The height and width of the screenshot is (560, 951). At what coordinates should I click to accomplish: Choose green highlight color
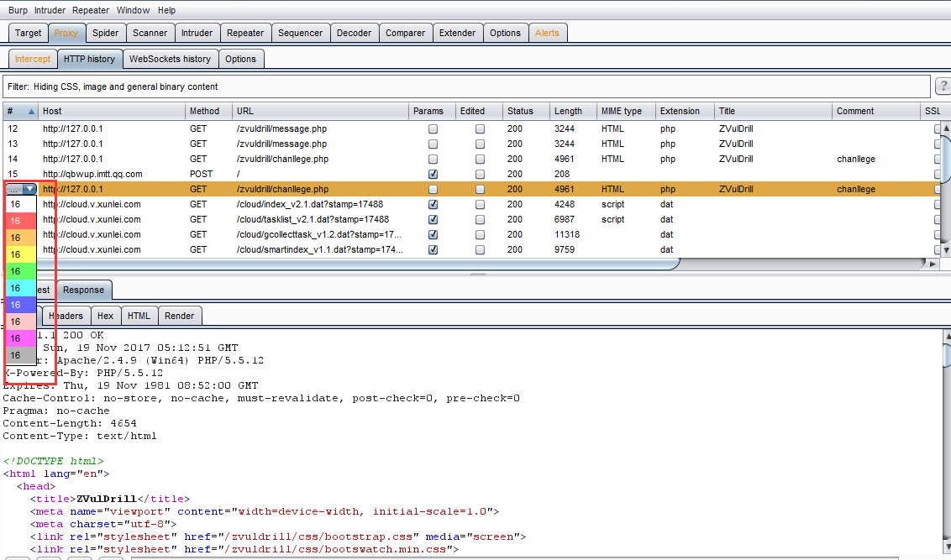coord(21,271)
